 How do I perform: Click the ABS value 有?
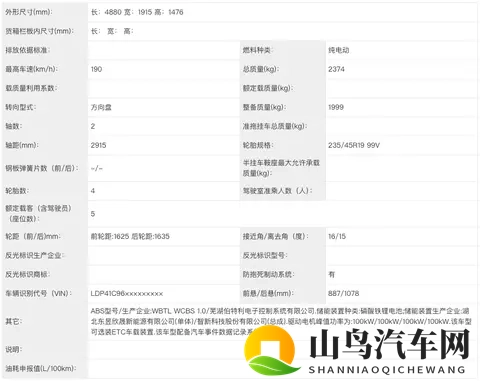(331, 275)
